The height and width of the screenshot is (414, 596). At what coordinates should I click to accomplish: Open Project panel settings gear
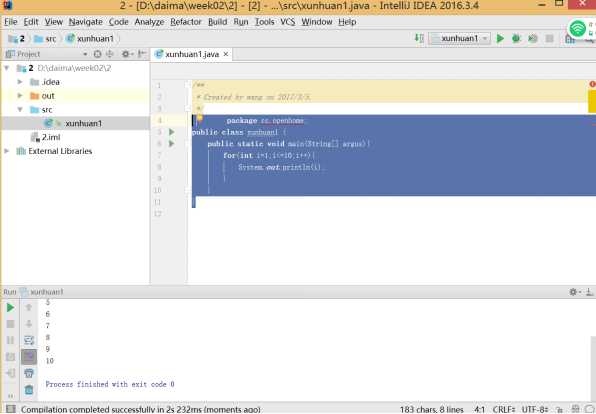[126, 54]
